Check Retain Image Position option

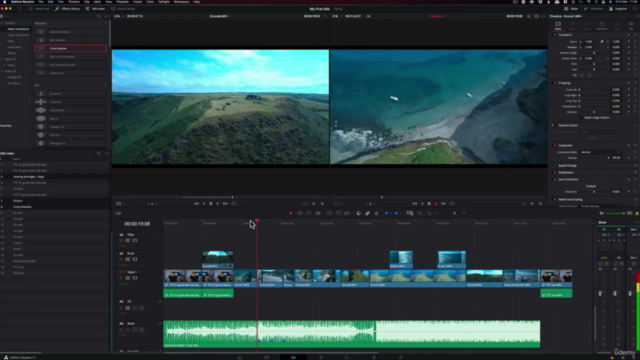[581, 118]
